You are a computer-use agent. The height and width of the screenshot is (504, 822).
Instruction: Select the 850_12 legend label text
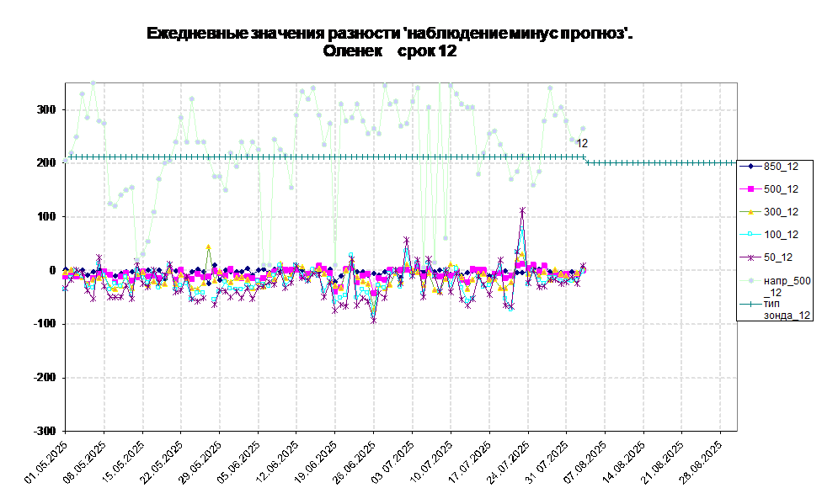pos(781,166)
